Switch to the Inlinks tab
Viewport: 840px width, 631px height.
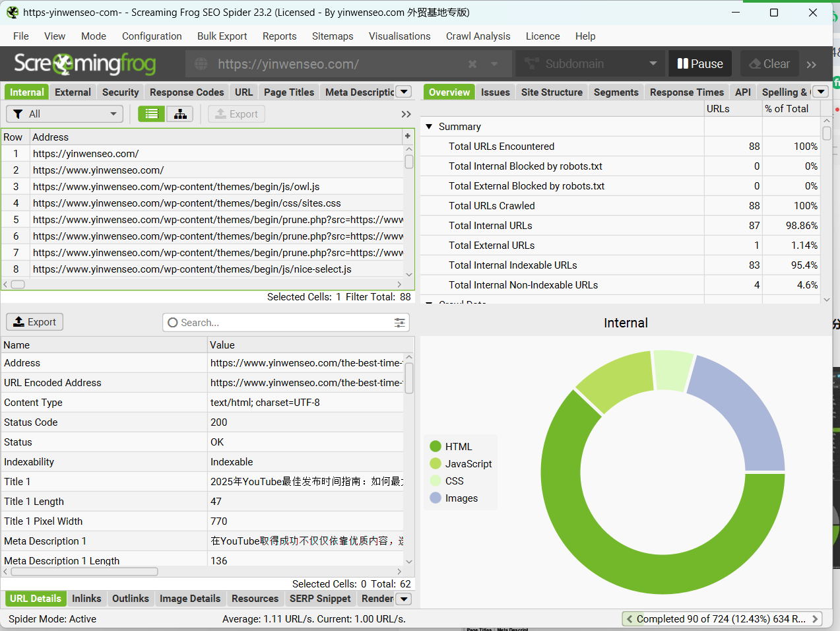click(x=86, y=599)
